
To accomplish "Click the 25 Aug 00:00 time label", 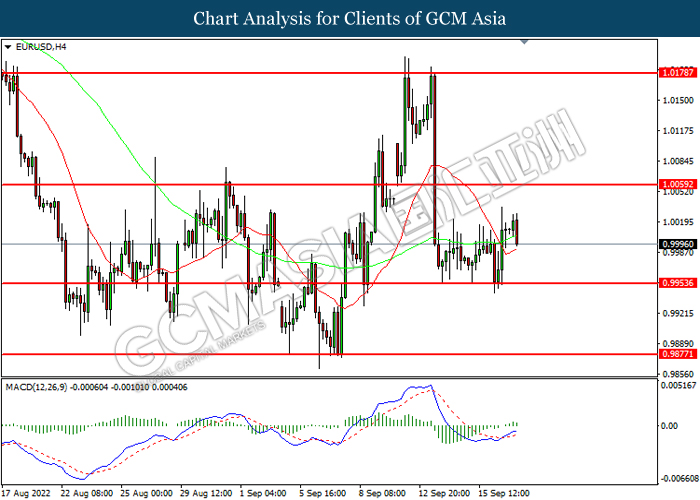I will tap(146, 493).
